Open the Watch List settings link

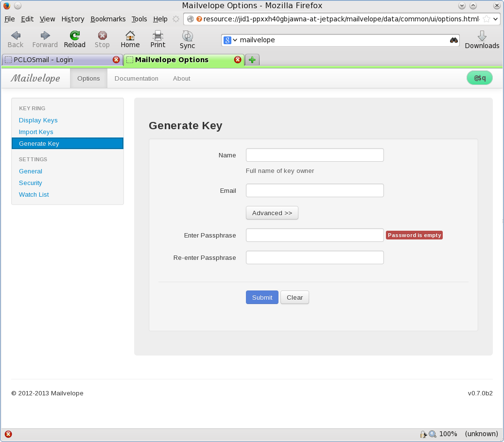click(34, 195)
